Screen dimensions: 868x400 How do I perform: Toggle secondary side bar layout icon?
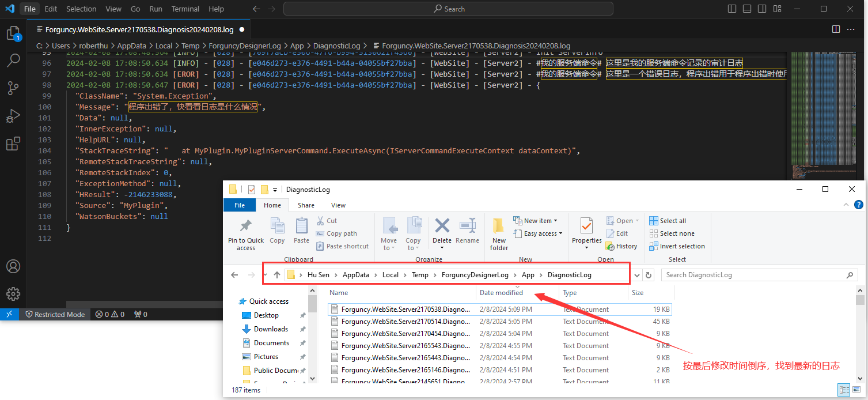pos(762,9)
